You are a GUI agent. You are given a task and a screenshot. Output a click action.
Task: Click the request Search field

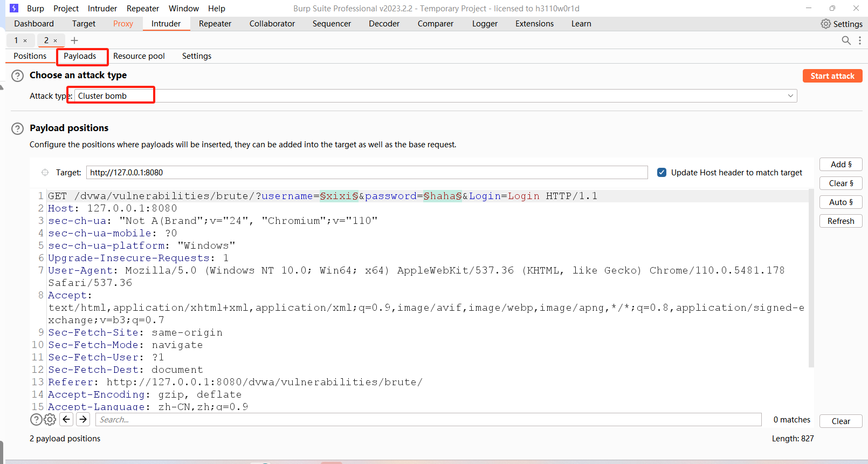(x=429, y=420)
